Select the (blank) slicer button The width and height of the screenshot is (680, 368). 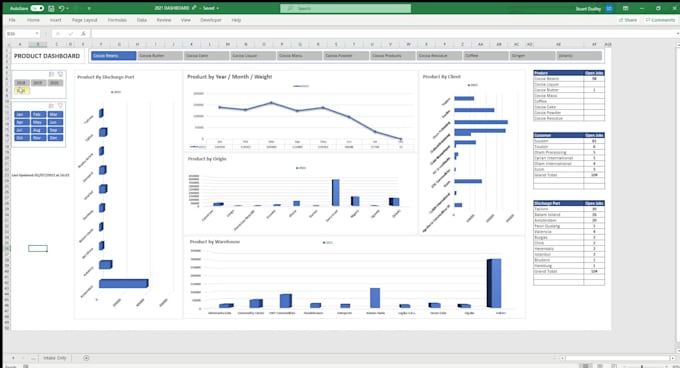pos(579,55)
